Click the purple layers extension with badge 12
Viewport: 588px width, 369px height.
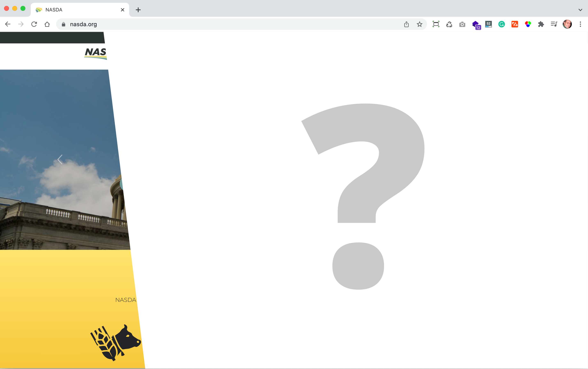coord(476,25)
